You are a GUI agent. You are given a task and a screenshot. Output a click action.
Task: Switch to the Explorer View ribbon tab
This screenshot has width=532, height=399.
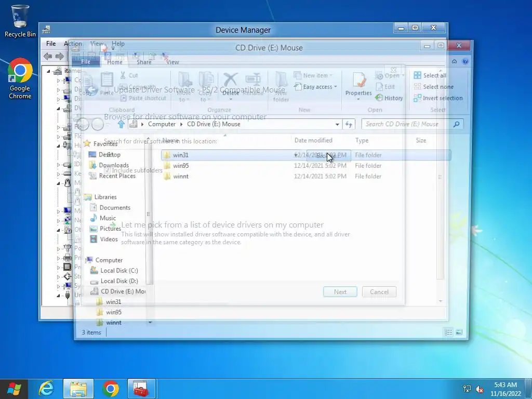pos(172,62)
